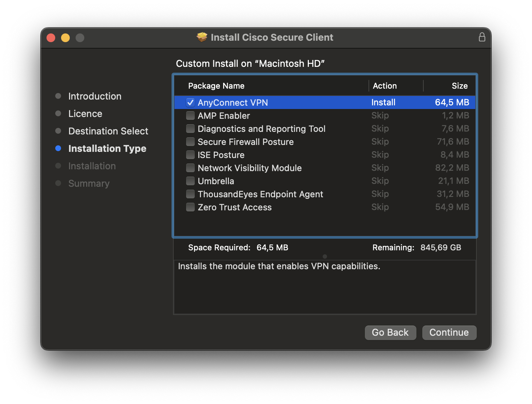The width and height of the screenshot is (532, 404).
Task: Check Diagnostics and Reporting Tool box
Action: (x=190, y=129)
